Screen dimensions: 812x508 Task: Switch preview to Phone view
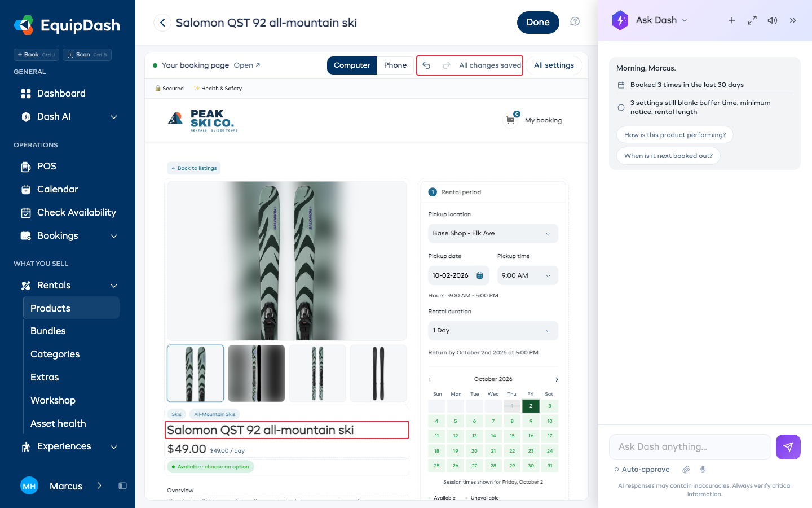395,65
